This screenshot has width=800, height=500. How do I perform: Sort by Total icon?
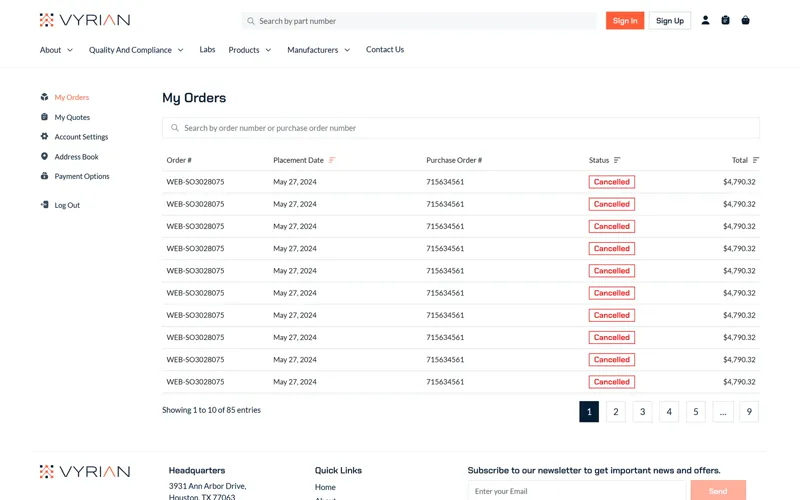pyautogui.click(x=756, y=160)
